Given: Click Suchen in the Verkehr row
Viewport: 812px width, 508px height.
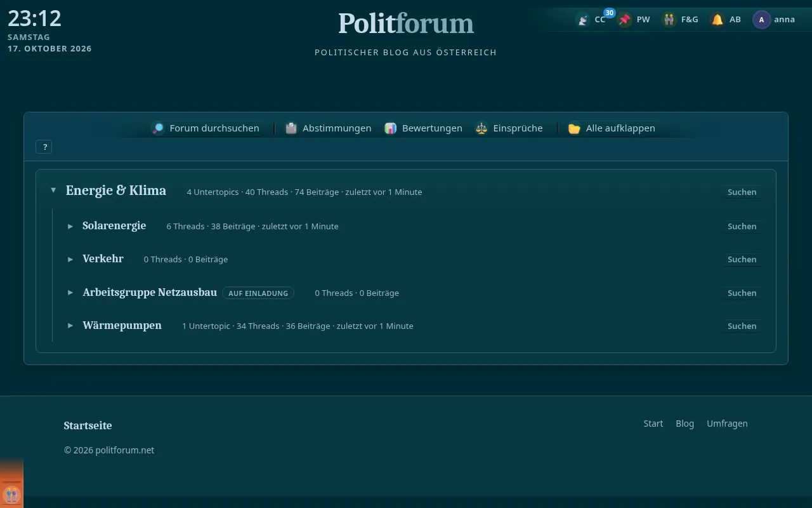Looking at the screenshot, I should pos(742,259).
